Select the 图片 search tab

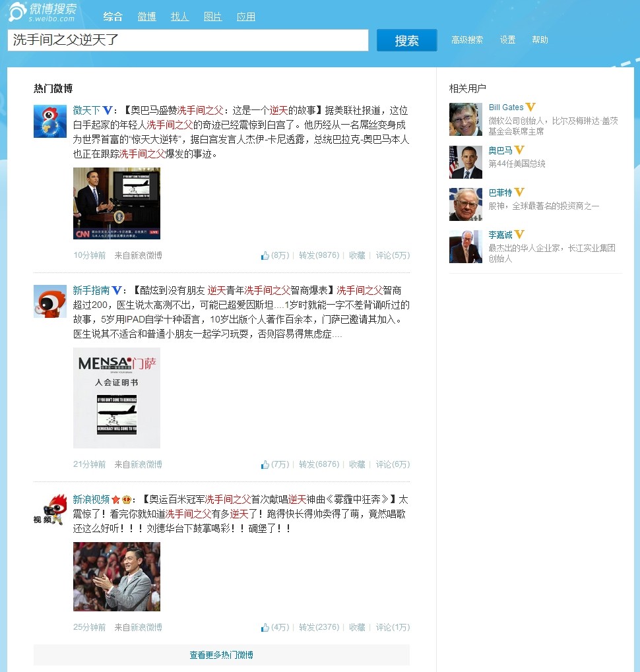212,16
